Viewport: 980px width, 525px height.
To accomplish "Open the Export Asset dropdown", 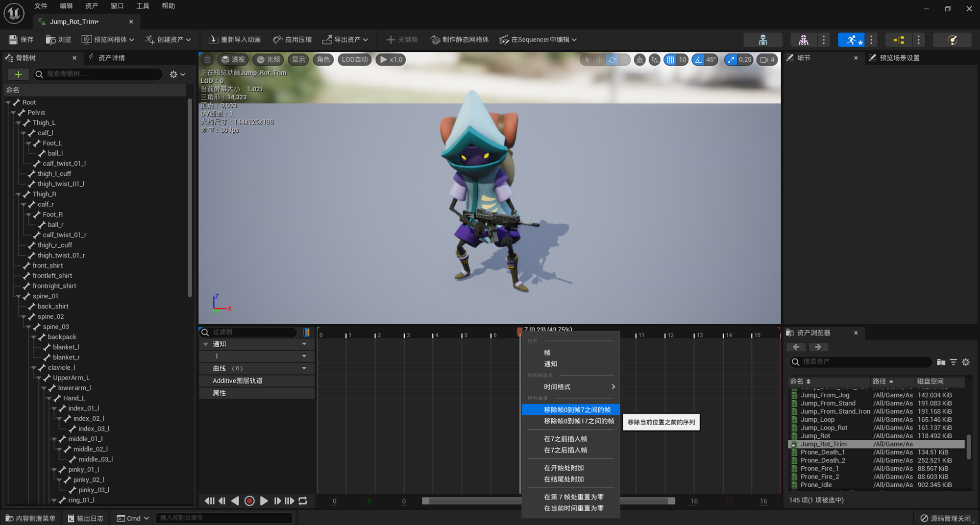I will [345, 40].
